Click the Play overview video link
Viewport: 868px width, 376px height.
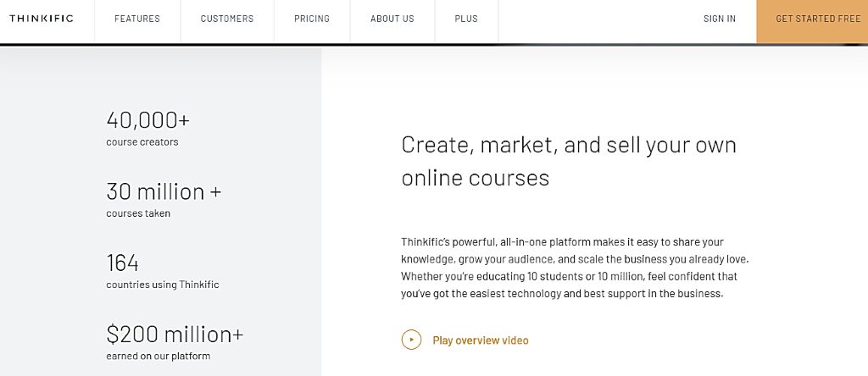tap(481, 340)
